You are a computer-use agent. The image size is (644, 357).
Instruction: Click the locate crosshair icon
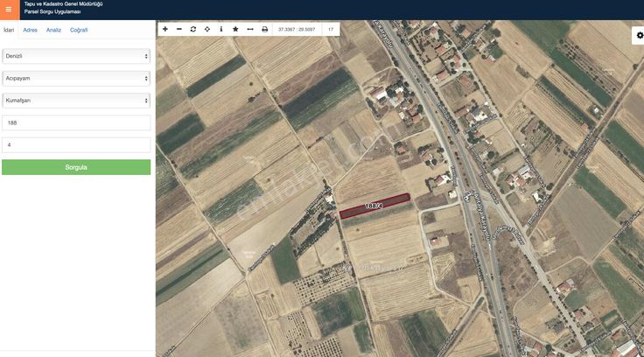pyautogui.click(x=207, y=29)
